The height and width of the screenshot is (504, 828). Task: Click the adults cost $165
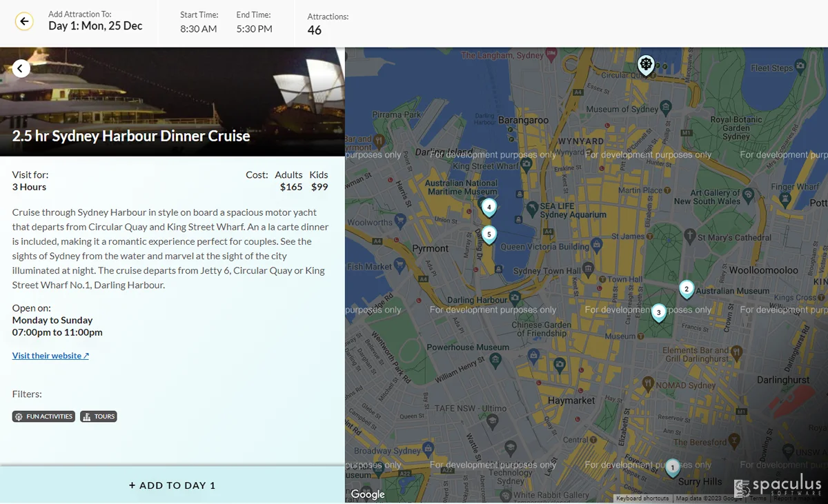291,187
